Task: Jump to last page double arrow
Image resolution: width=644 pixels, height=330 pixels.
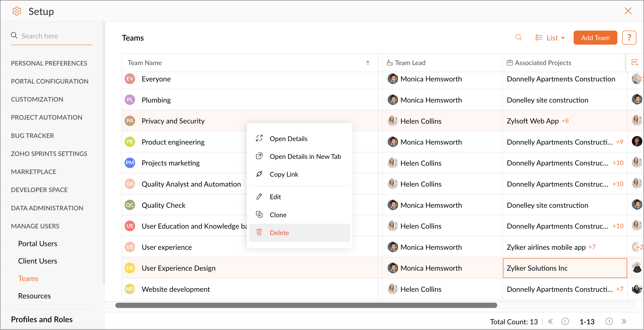Action: (624, 321)
